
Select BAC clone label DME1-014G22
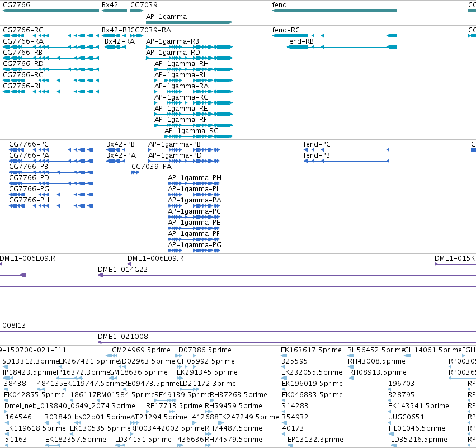pyautogui.click(x=122, y=270)
